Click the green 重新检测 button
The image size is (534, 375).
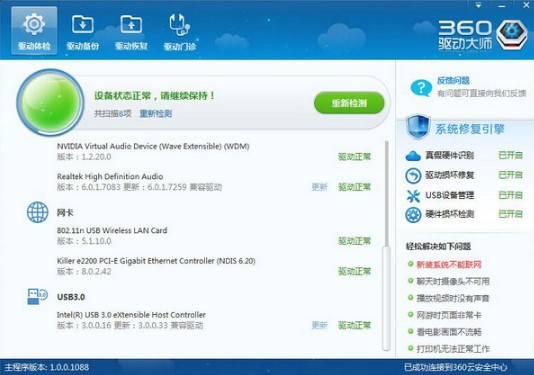click(349, 103)
